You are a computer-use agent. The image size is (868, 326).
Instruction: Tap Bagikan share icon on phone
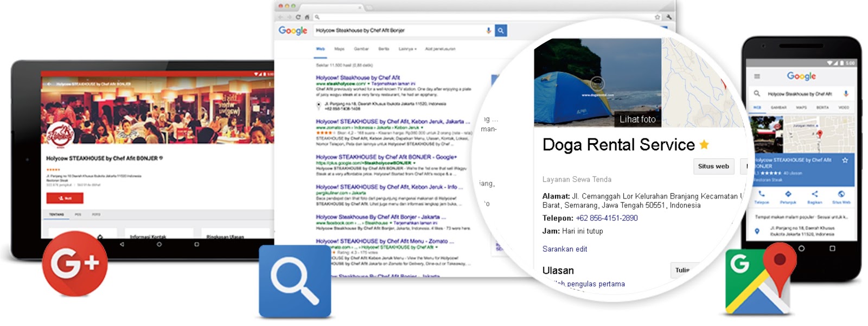tap(814, 194)
